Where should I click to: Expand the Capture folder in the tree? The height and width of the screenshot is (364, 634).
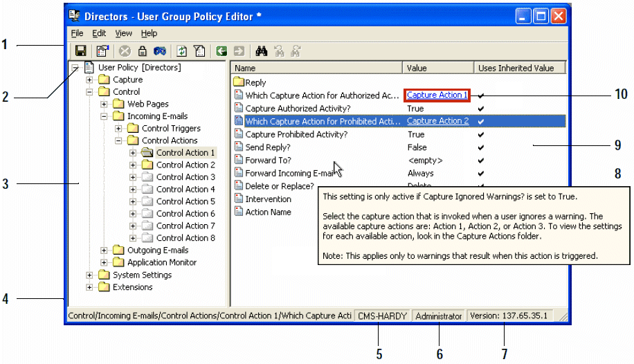point(89,80)
